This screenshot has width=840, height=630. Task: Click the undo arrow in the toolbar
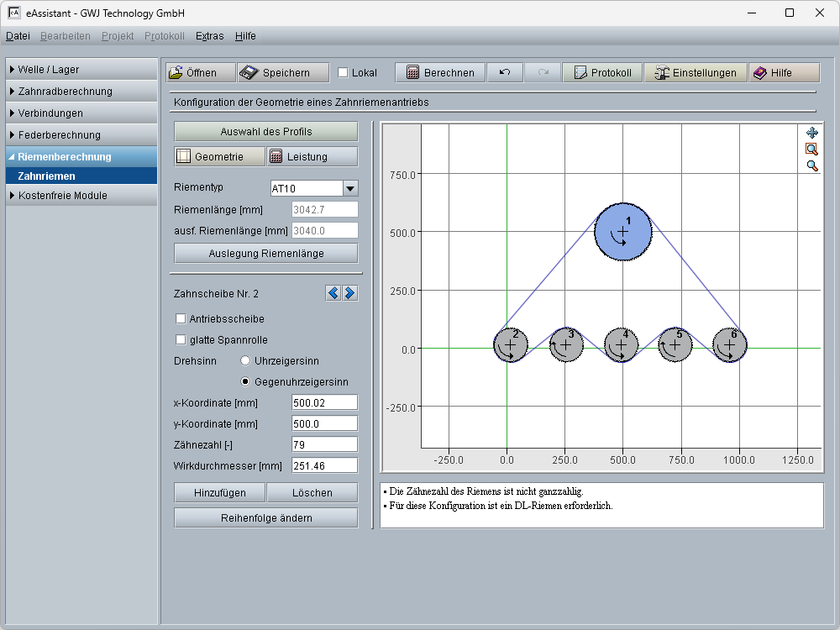(x=505, y=72)
